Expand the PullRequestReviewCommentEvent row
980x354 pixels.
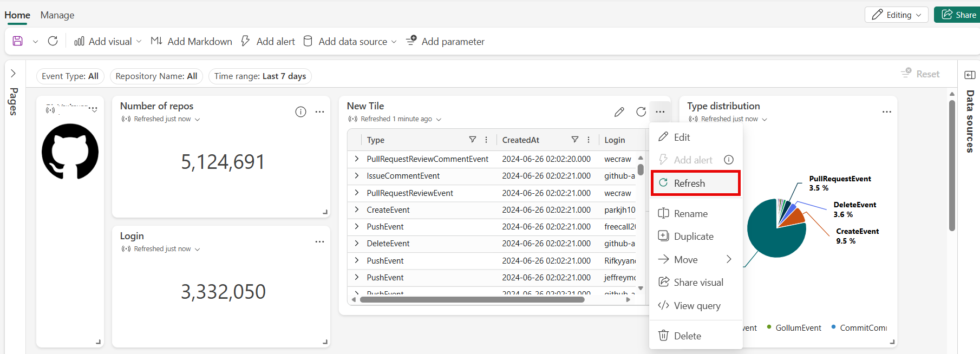pos(357,159)
